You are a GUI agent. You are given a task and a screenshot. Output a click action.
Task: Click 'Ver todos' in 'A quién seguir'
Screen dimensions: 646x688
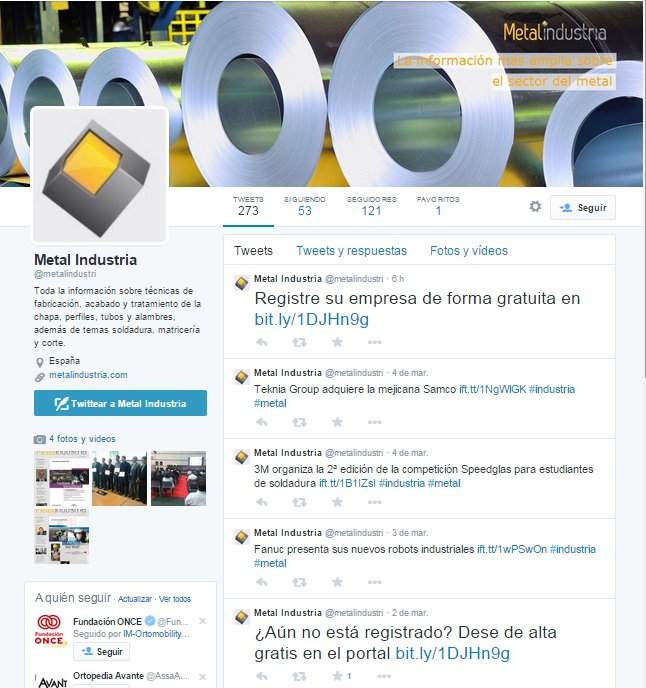175,599
